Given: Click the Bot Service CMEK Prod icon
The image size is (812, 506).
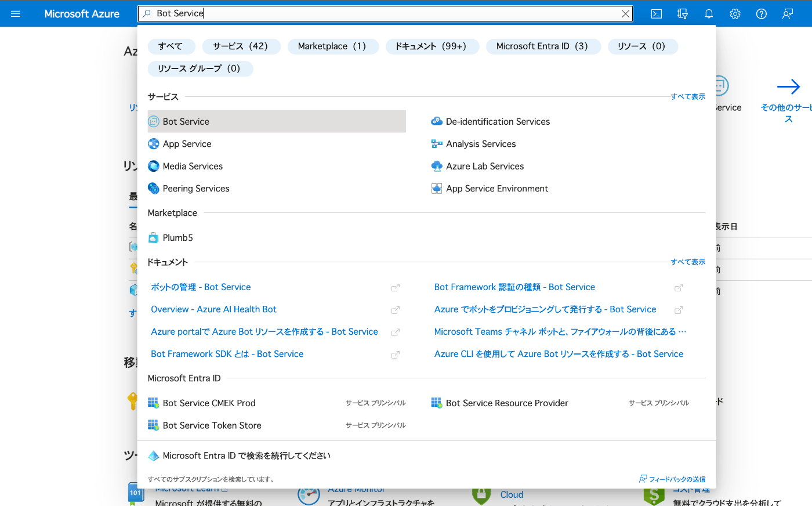Looking at the screenshot, I should 154,403.
